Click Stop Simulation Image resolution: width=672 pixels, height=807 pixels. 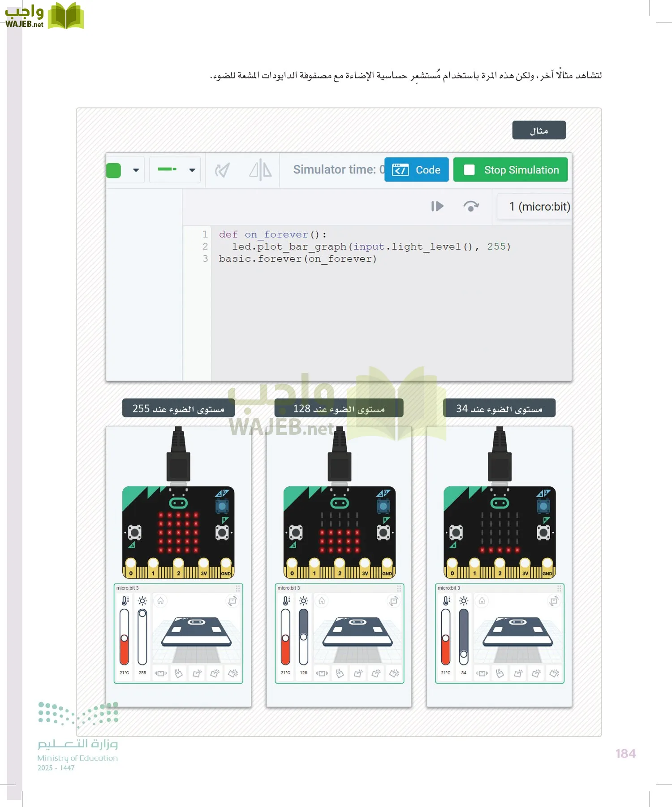[510, 170]
